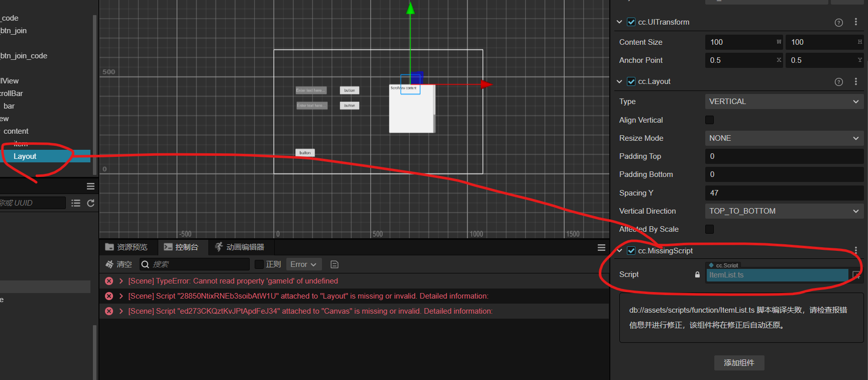Open the console log file icon
Screen dimensions: 868x380
[x=335, y=264]
